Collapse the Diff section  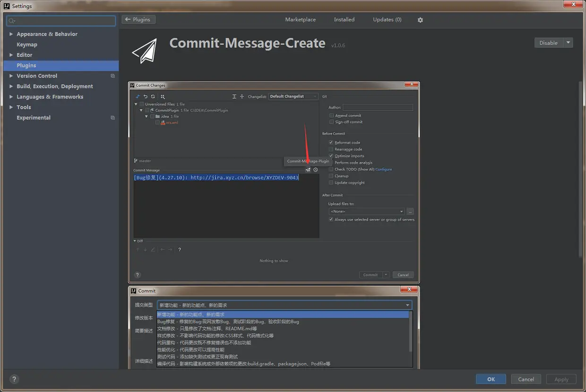tap(135, 241)
